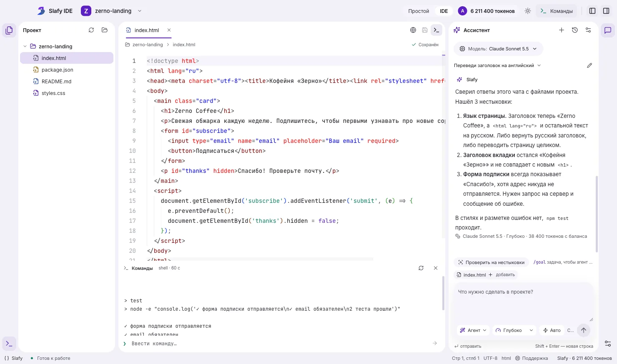617x364 pixels.
Task: Collapse the zerno-landing folder
Action: [25, 46]
